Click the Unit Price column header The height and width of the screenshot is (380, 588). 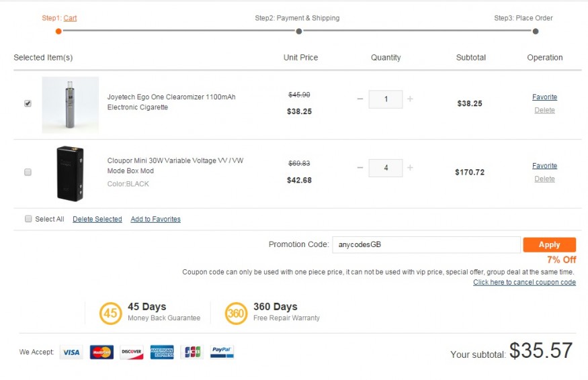(300, 58)
